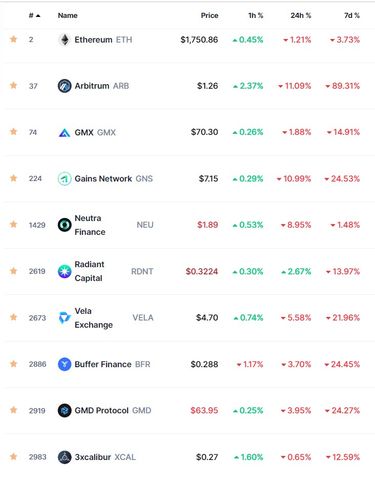
Task: Click the Neutra Finance logo icon
Action: coord(64,225)
